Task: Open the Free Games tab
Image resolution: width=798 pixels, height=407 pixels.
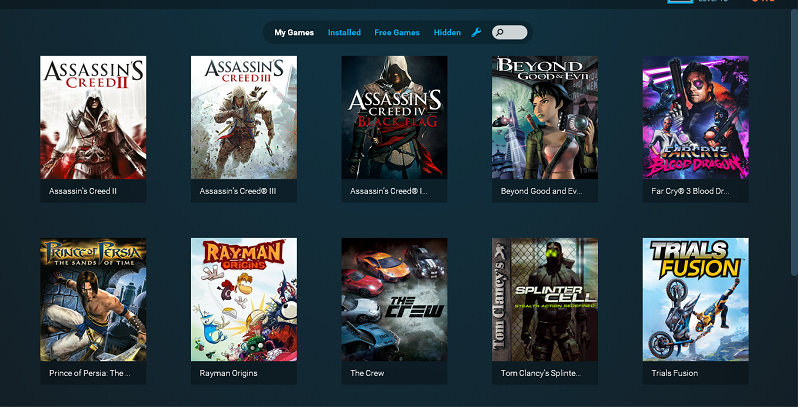Action: (x=397, y=33)
